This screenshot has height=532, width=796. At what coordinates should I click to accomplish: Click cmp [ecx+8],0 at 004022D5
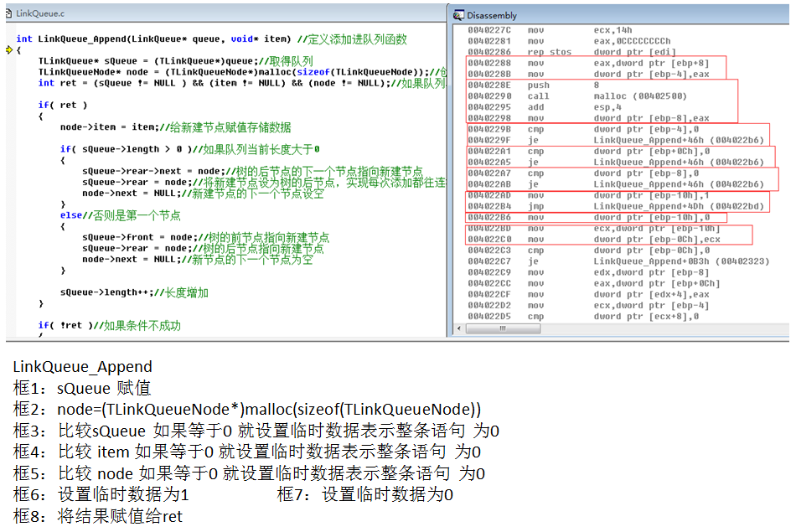pyautogui.click(x=583, y=316)
